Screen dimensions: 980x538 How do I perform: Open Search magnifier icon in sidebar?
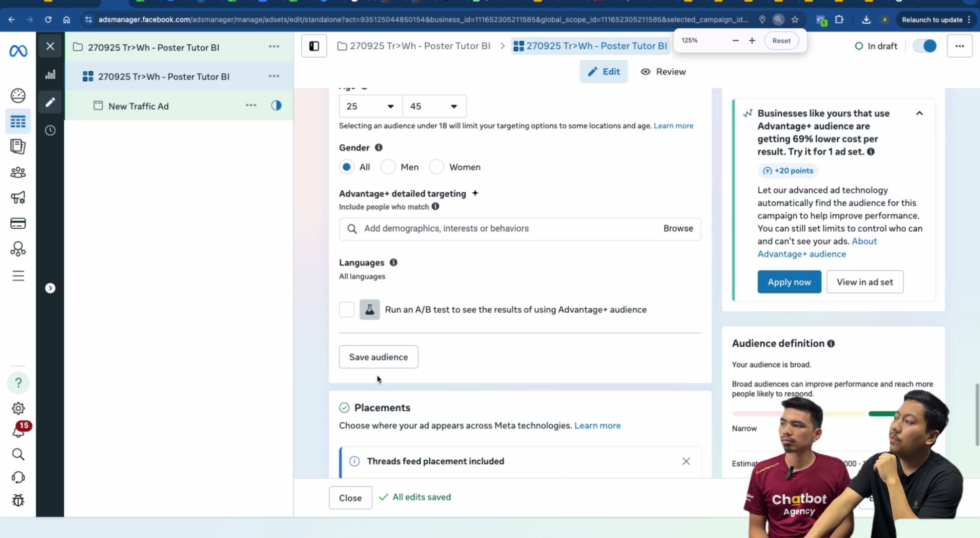tap(18, 454)
